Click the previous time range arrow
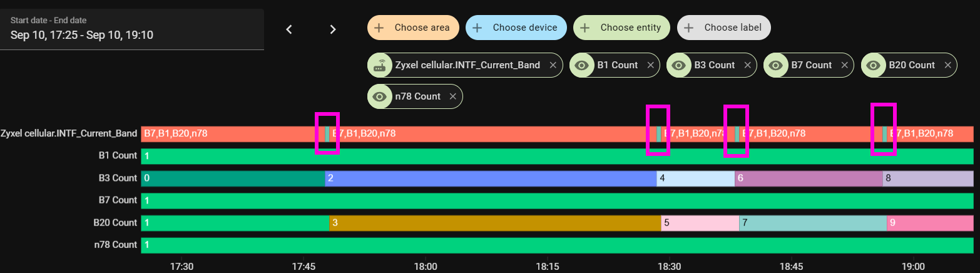Screen dimensions: 980x273 [x=289, y=29]
